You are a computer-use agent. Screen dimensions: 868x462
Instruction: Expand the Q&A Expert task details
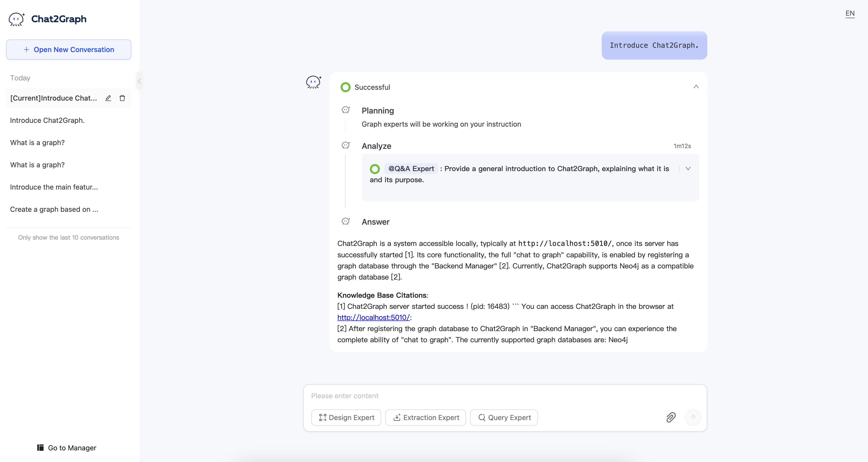click(x=688, y=168)
